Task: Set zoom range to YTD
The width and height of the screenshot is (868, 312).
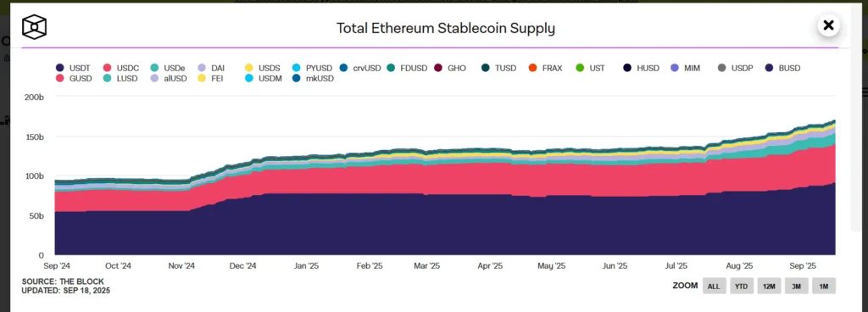Action: pyautogui.click(x=741, y=286)
